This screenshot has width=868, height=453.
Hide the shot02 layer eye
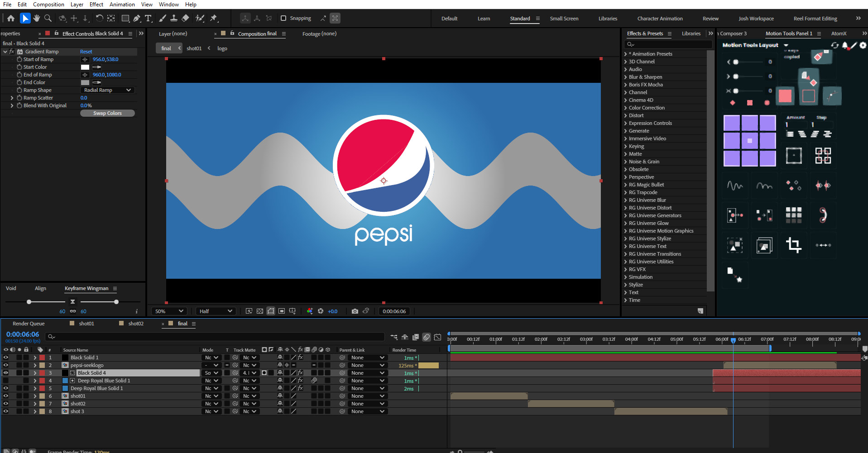[6, 404]
